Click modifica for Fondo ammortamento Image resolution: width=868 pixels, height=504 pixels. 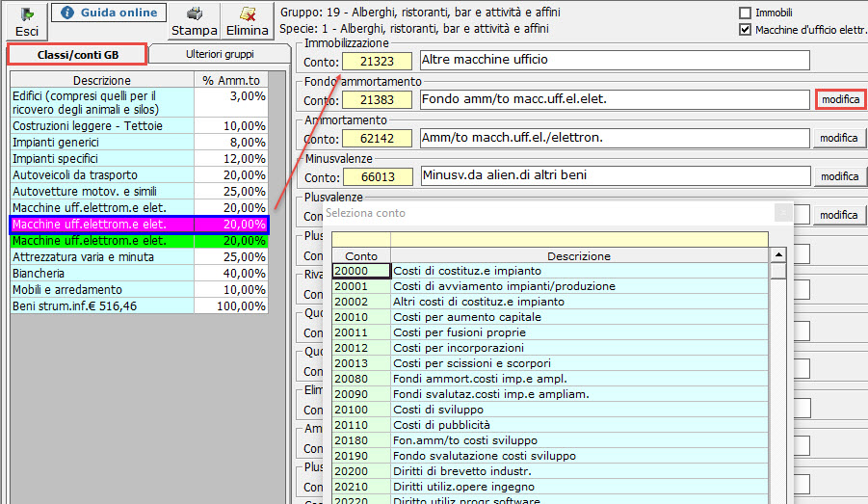[840, 99]
